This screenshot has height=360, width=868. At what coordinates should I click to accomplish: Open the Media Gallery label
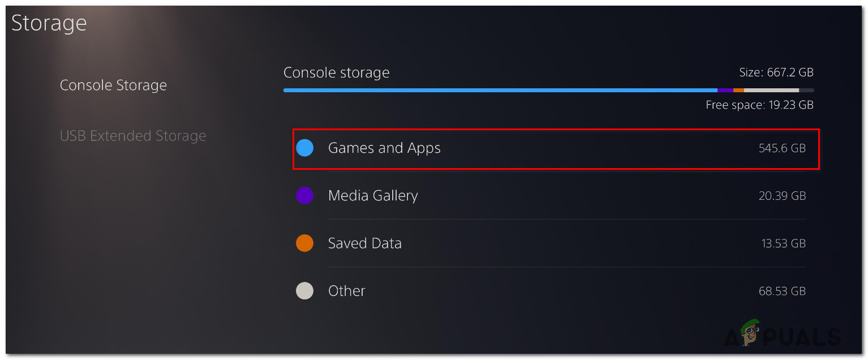coord(373,196)
